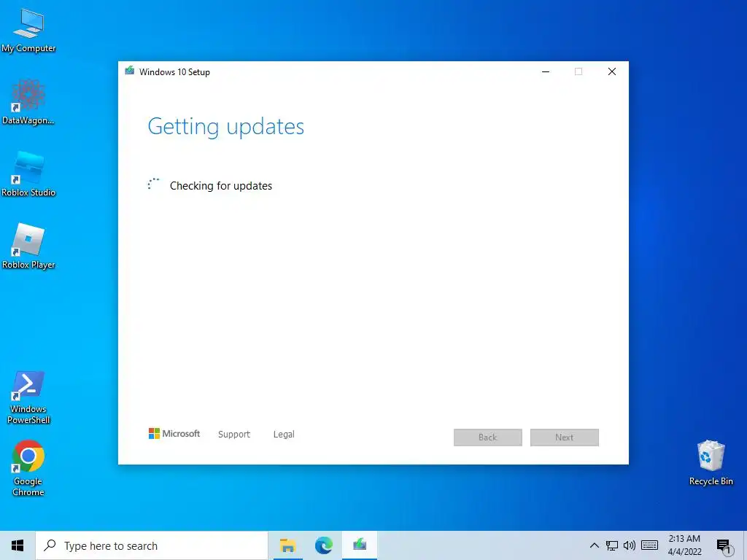Click the taskbar search box
747x560 pixels.
[x=152, y=545]
